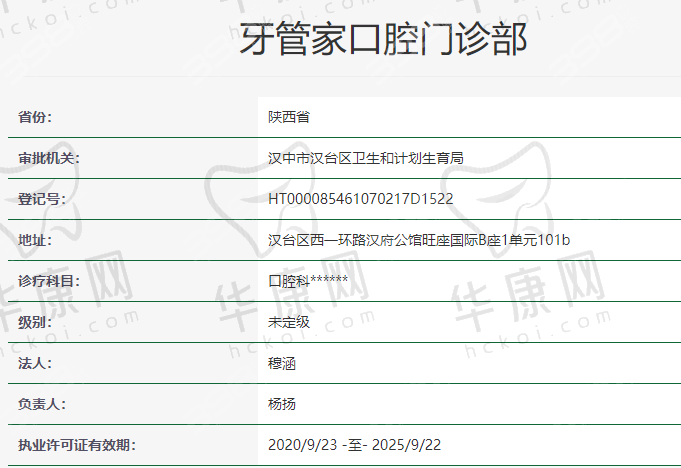The height and width of the screenshot is (468, 681).
Task: Select responsible person name 杨扬
Action: [x=282, y=404]
